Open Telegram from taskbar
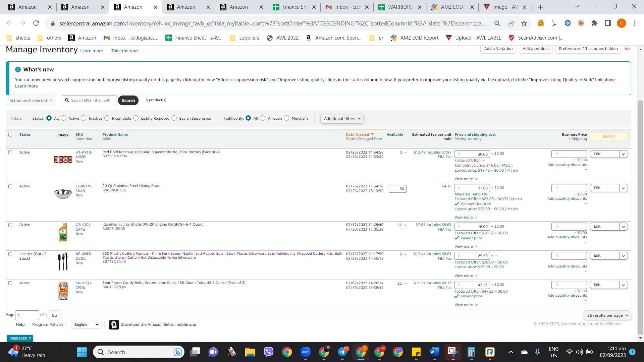The width and height of the screenshot is (644, 362). [342, 352]
